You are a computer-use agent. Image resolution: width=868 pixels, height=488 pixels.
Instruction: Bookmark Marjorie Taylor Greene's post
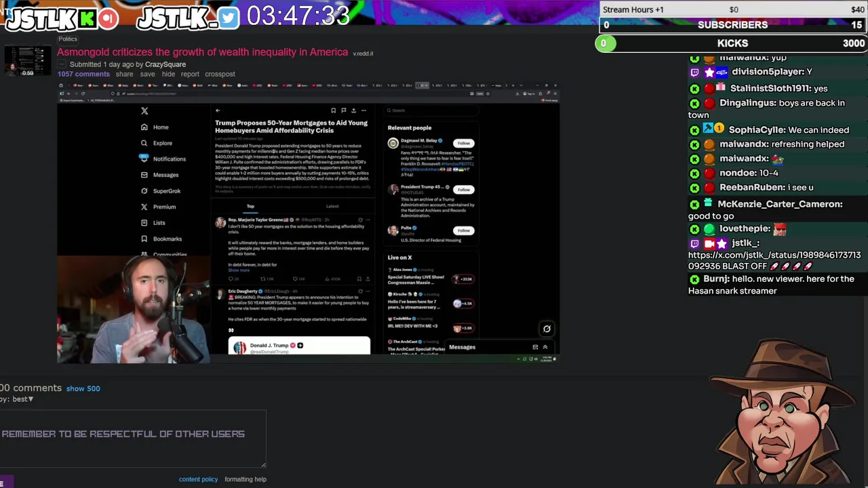(x=359, y=279)
